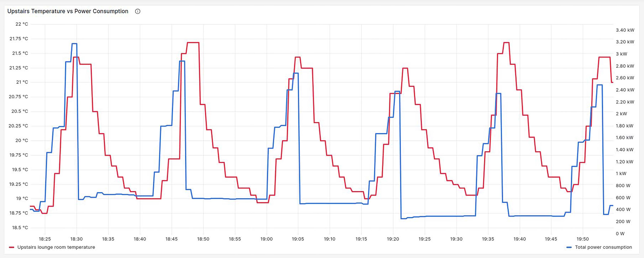Click the 1.80 kW power axis label
Viewport: 644px width, 258px height.
(625, 126)
